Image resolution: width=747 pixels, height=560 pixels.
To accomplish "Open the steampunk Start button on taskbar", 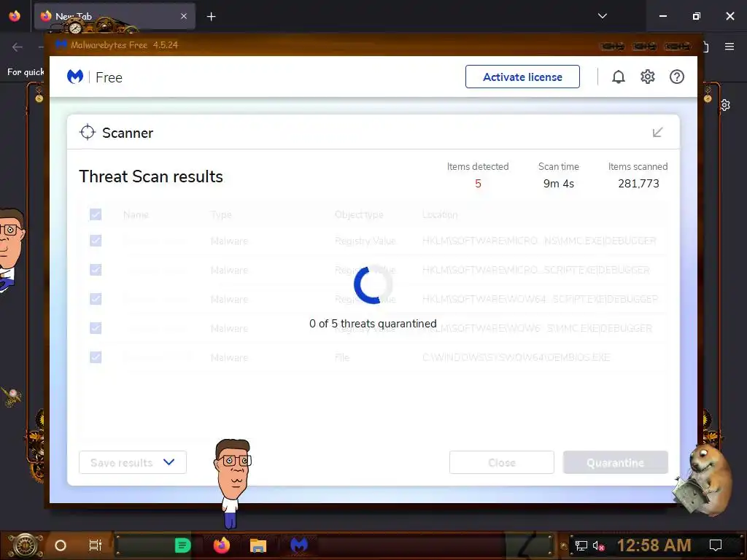I will 25,545.
